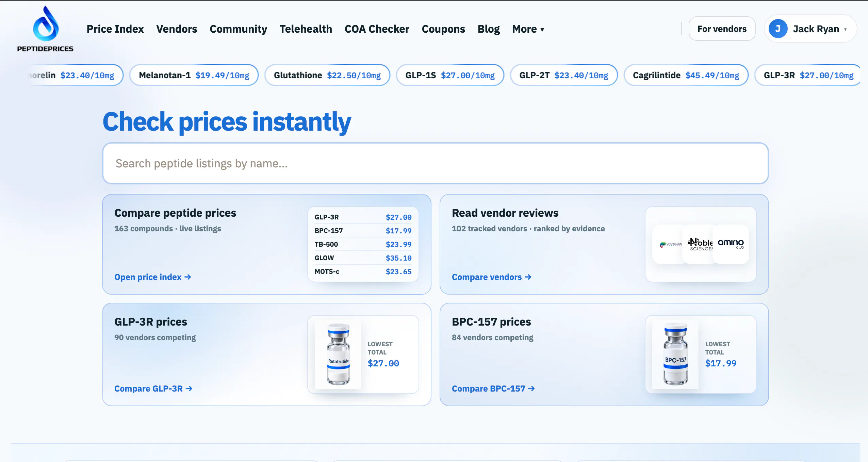Open the Community section

point(238,29)
